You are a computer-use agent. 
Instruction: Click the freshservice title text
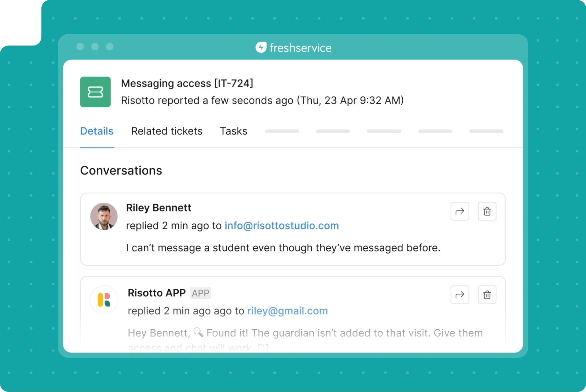(x=301, y=48)
